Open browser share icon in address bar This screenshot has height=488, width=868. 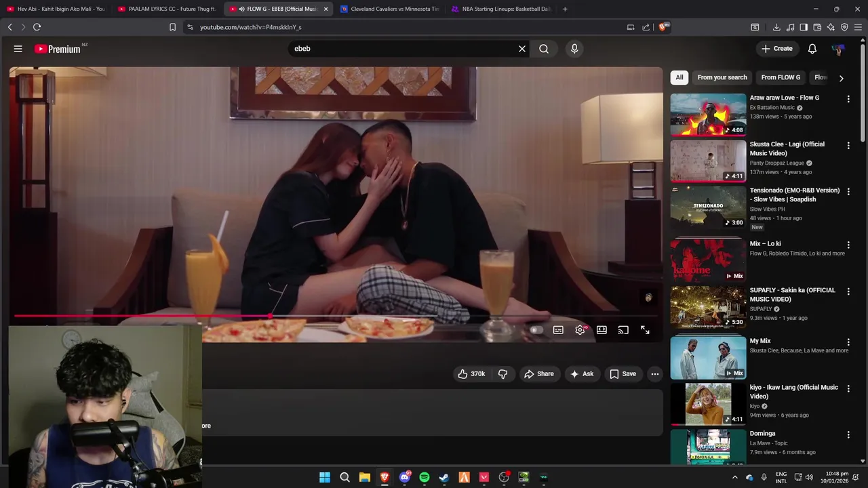[646, 27]
